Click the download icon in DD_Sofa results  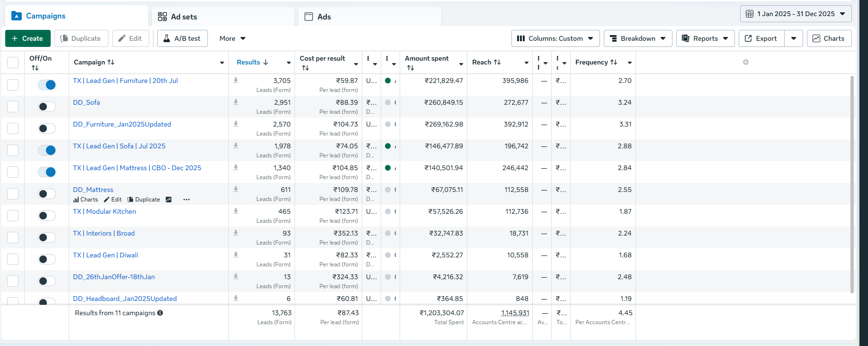(236, 102)
